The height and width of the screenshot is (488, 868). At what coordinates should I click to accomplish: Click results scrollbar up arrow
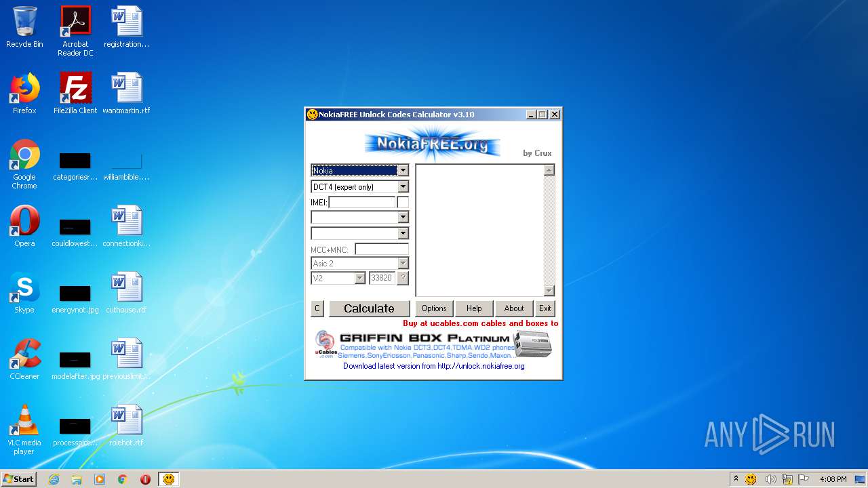click(549, 170)
